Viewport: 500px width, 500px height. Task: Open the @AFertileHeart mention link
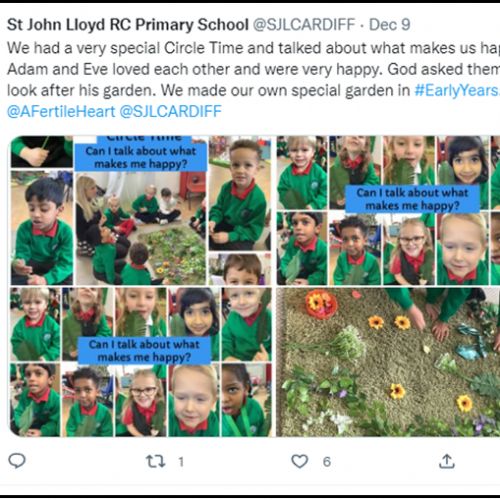tap(61, 111)
